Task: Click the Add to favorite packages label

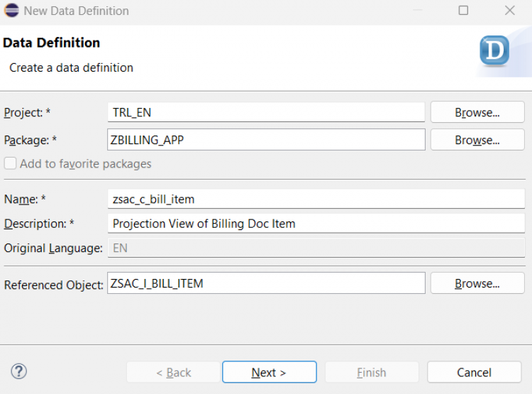Action: click(86, 164)
